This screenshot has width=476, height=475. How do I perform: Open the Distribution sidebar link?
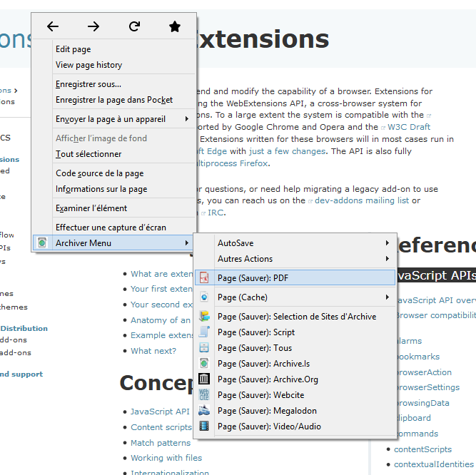24,329
